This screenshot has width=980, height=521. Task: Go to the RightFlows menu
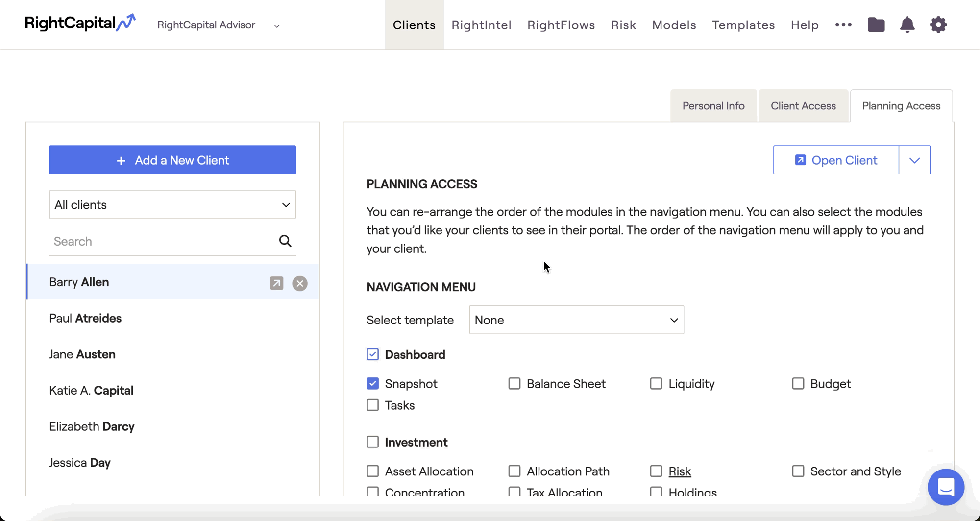(x=561, y=25)
